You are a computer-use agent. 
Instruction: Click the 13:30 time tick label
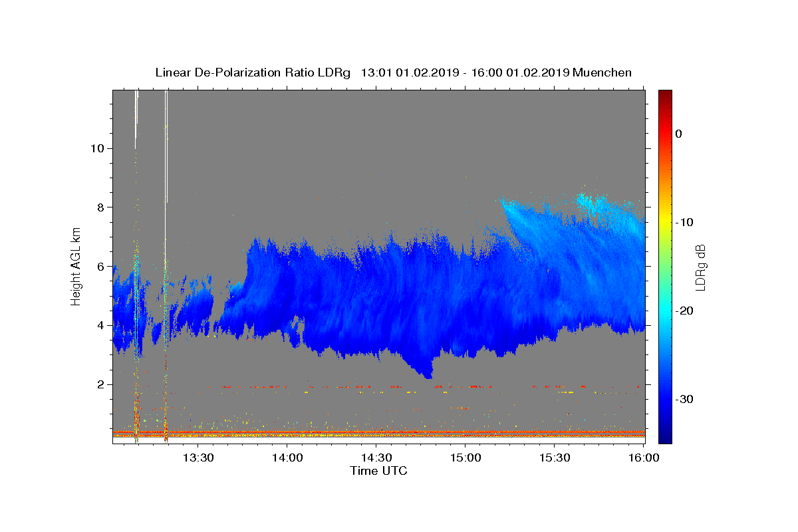click(x=198, y=458)
